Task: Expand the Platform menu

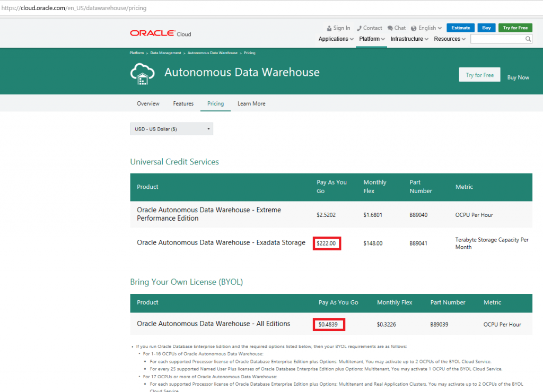Action: [x=372, y=39]
